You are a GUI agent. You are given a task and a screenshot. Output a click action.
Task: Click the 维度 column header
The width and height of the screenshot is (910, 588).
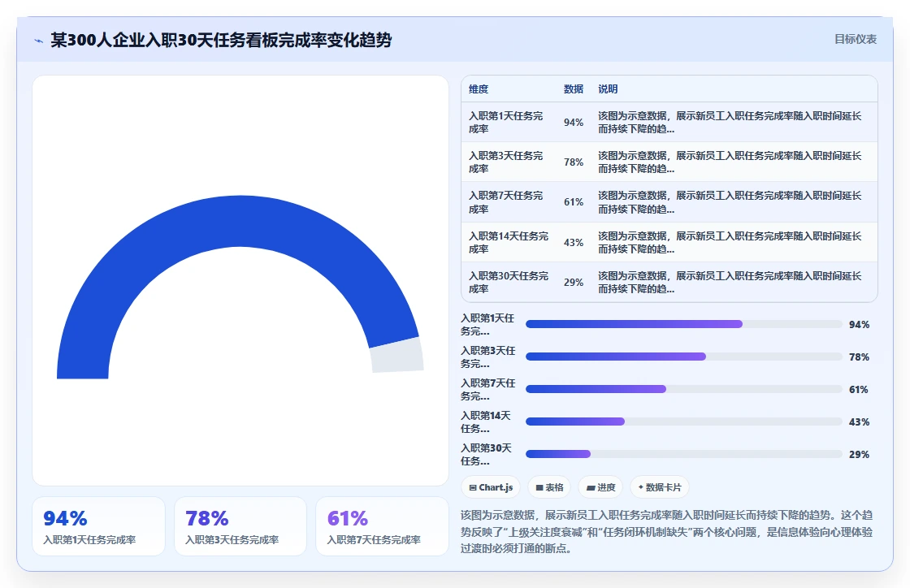[479, 89]
